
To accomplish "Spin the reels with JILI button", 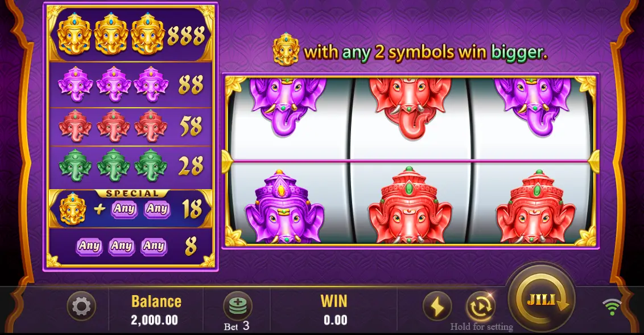I will [542, 300].
